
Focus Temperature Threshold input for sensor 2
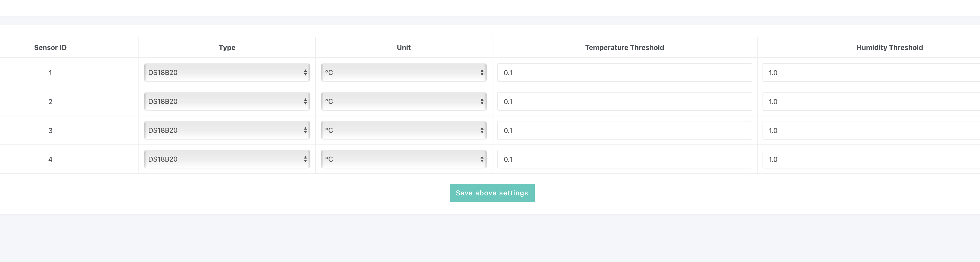(x=624, y=101)
